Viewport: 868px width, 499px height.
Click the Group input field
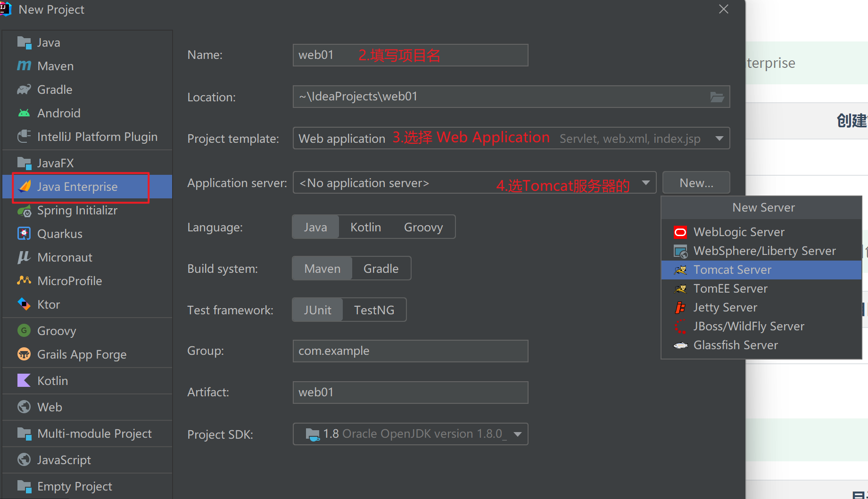point(410,351)
